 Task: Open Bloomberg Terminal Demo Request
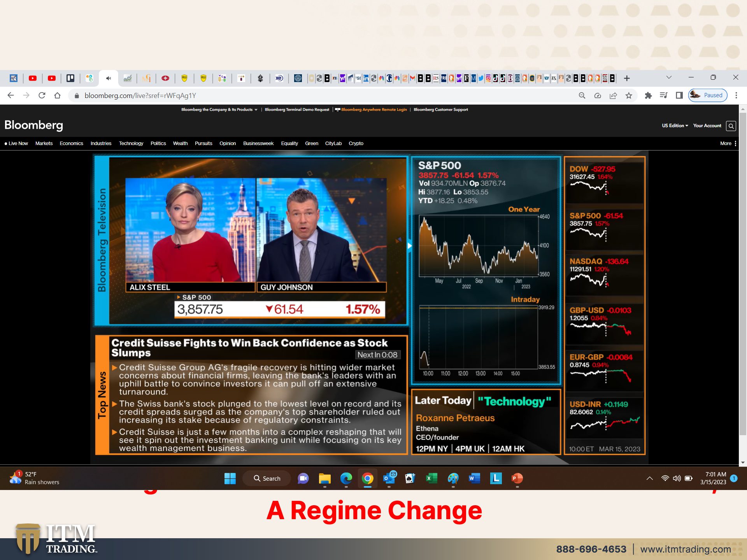297,110
